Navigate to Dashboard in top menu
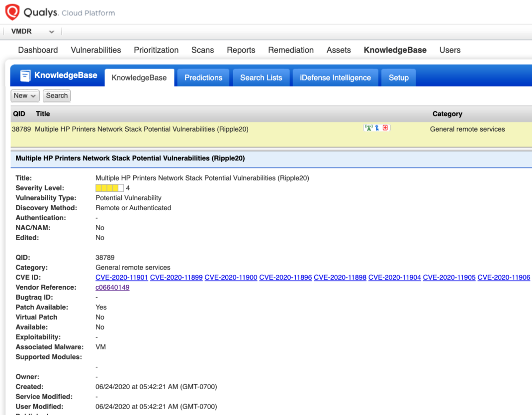 tap(38, 50)
